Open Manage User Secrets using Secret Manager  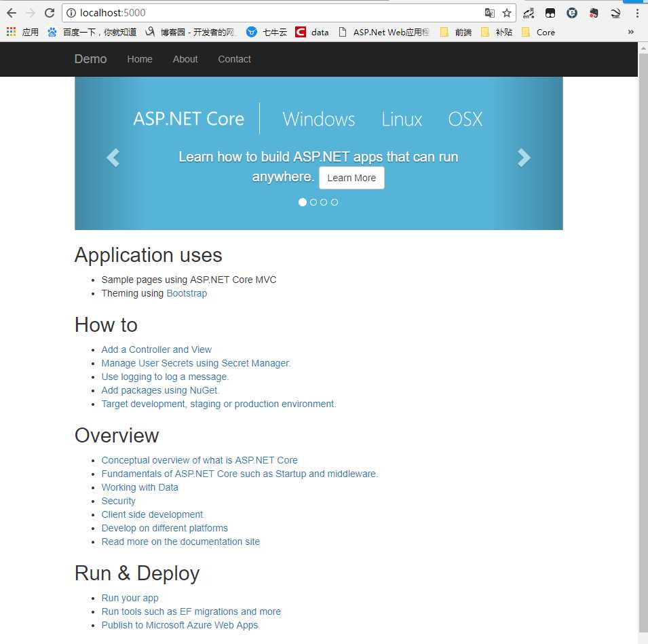(x=196, y=363)
